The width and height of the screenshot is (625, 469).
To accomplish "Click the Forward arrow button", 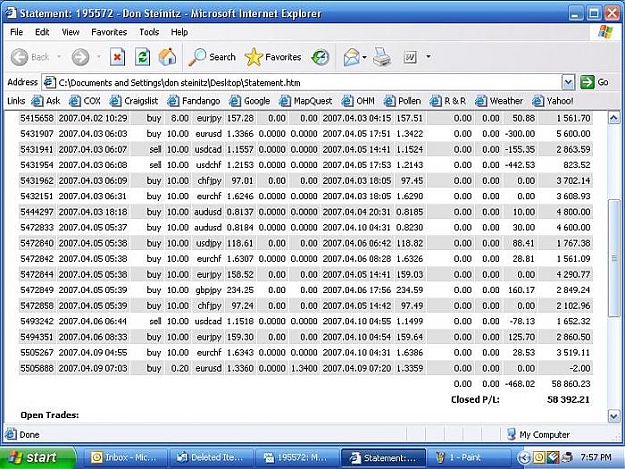I will [x=80, y=57].
